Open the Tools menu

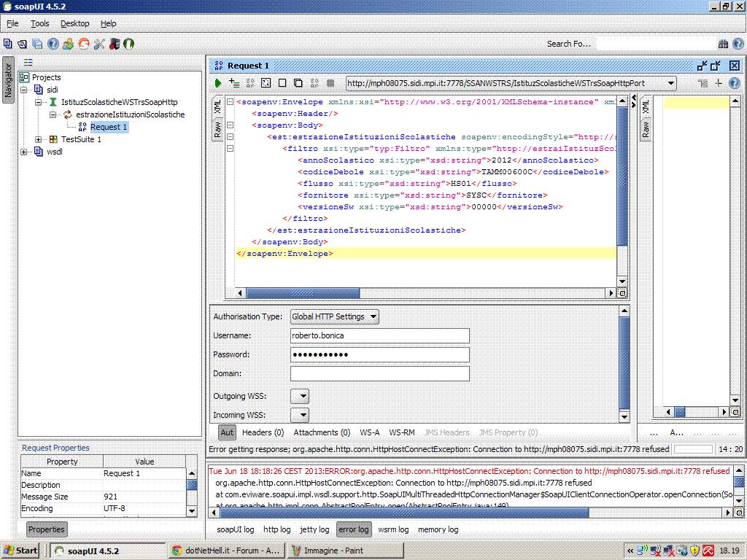pyautogui.click(x=40, y=23)
